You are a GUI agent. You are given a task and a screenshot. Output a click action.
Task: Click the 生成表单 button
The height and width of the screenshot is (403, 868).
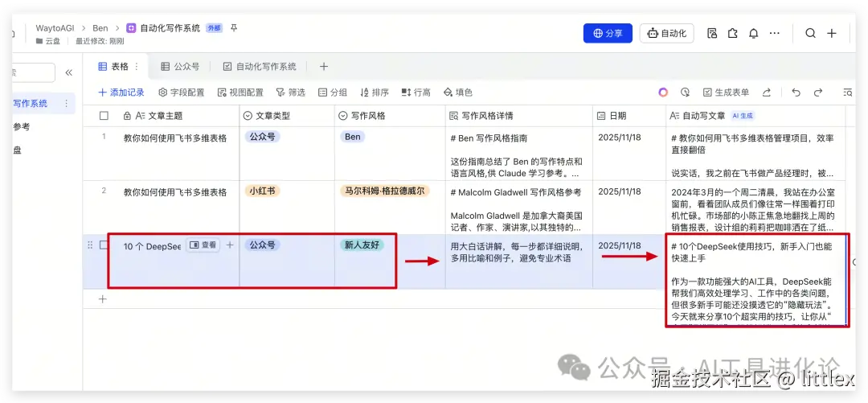pyautogui.click(x=726, y=93)
